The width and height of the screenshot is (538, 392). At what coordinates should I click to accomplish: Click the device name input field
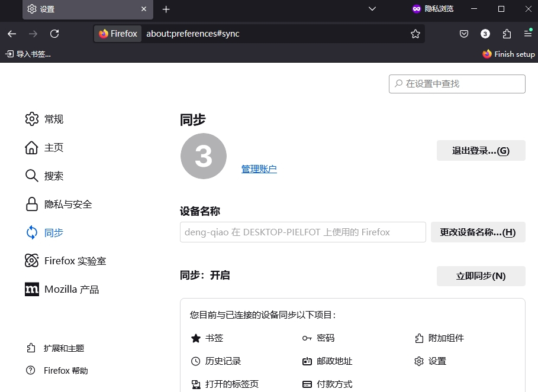[x=302, y=232]
